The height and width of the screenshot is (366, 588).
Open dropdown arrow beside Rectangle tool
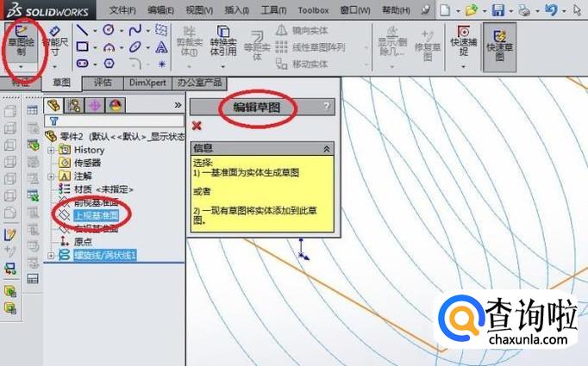pyautogui.click(x=95, y=48)
